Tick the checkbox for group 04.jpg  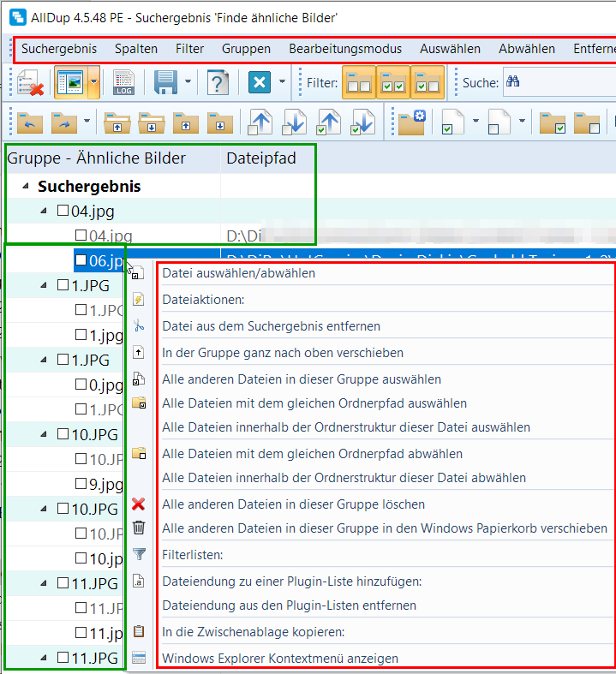(63, 211)
